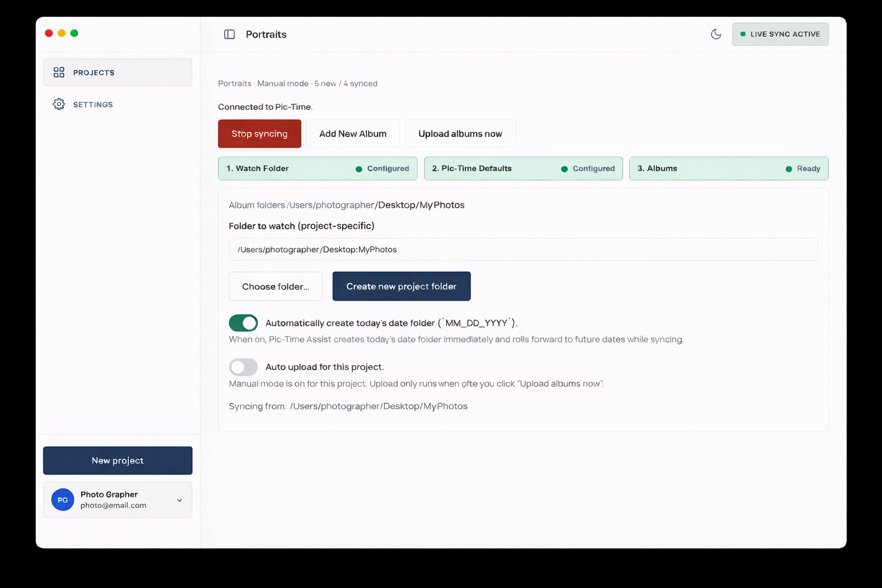Click the folder to watch path field

pos(523,249)
